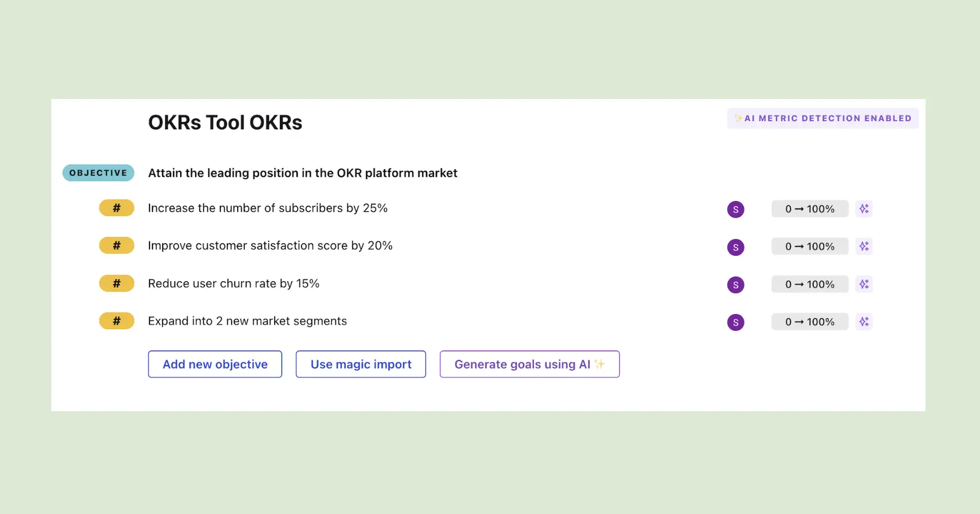Click the S avatar beside market segments row
The width and height of the screenshot is (980, 514).
point(735,322)
